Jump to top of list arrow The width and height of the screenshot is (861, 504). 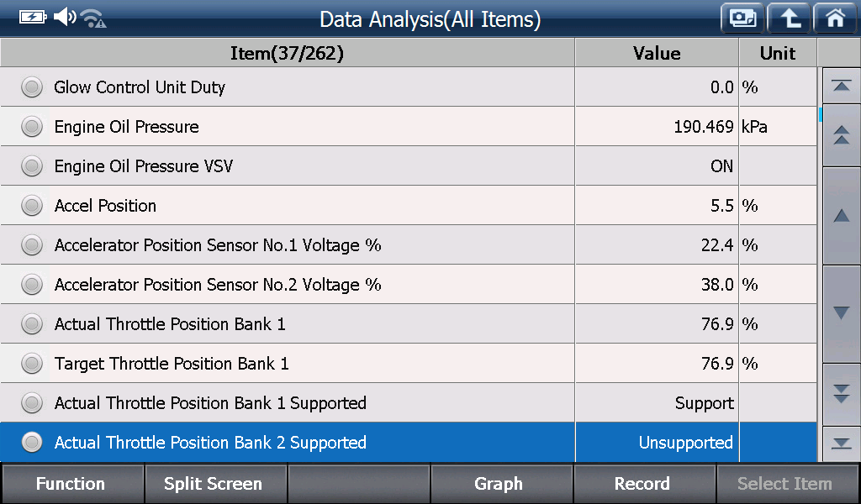[x=841, y=87]
